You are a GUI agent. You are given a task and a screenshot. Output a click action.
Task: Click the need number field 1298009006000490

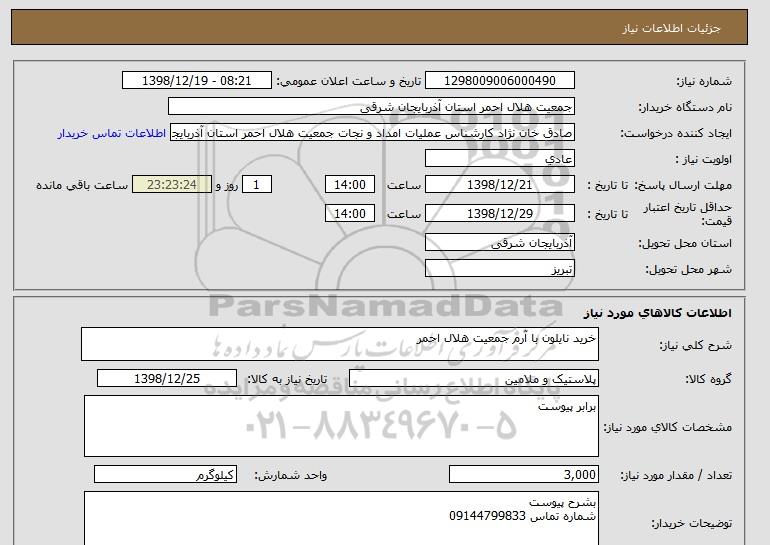click(x=499, y=81)
